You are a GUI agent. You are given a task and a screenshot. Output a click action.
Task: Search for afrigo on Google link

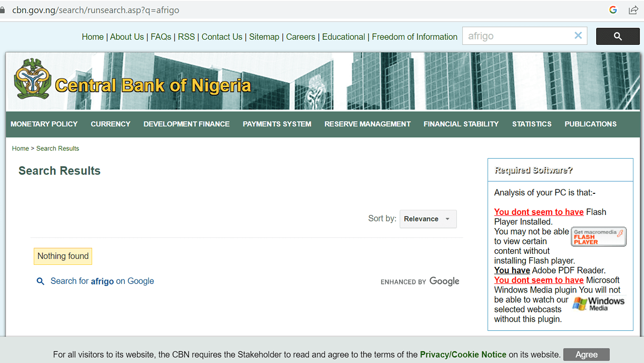[x=102, y=281]
